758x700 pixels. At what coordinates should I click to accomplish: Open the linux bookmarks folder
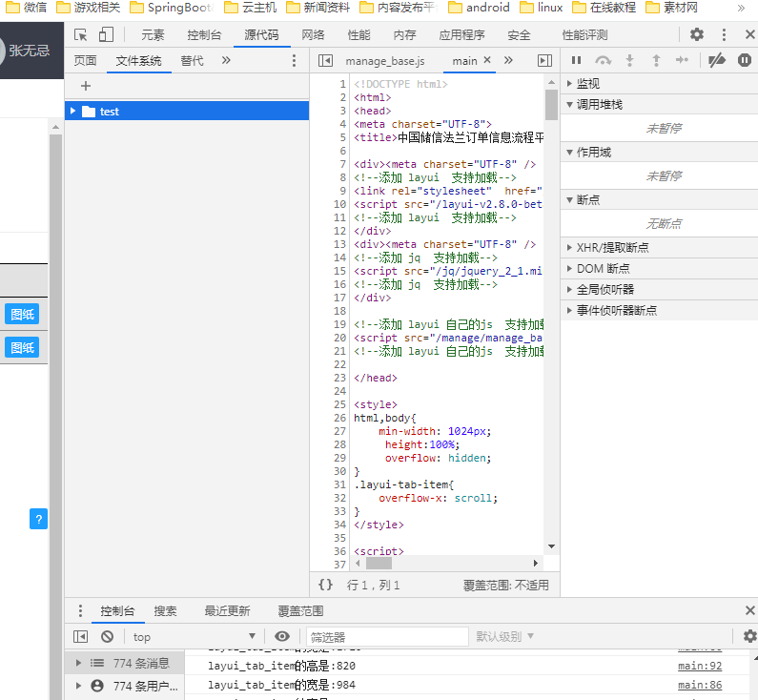pos(542,8)
